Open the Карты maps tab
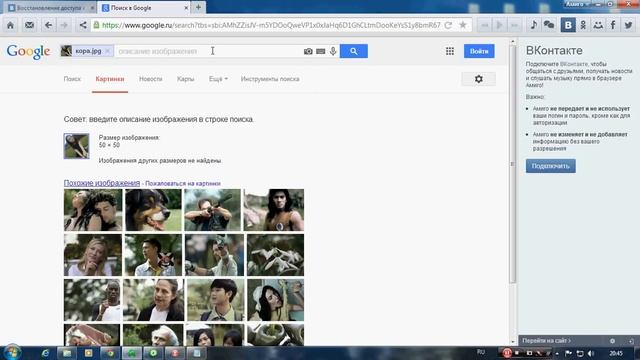The width and height of the screenshot is (640, 360). 185,79
